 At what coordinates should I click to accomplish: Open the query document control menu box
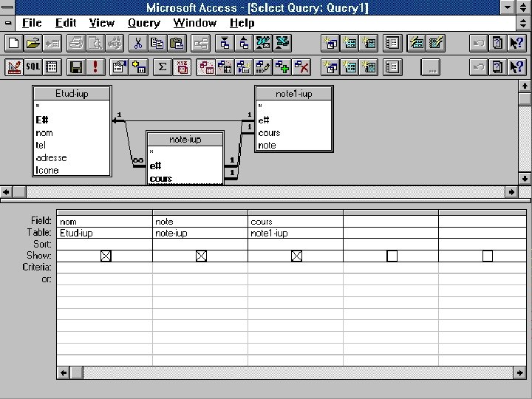pyautogui.click(x=7, y=23)
